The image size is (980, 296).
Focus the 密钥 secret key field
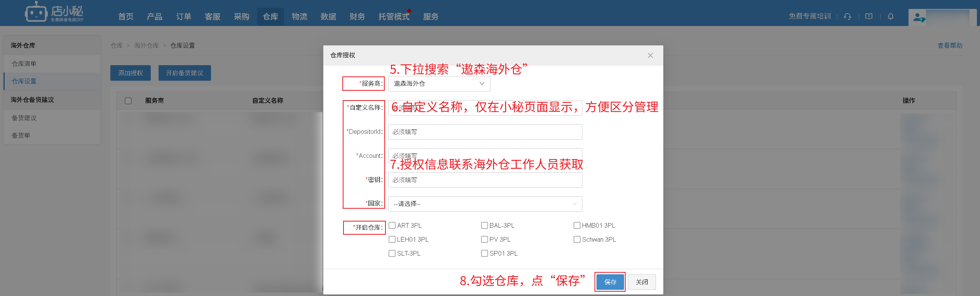coord(485,180)
